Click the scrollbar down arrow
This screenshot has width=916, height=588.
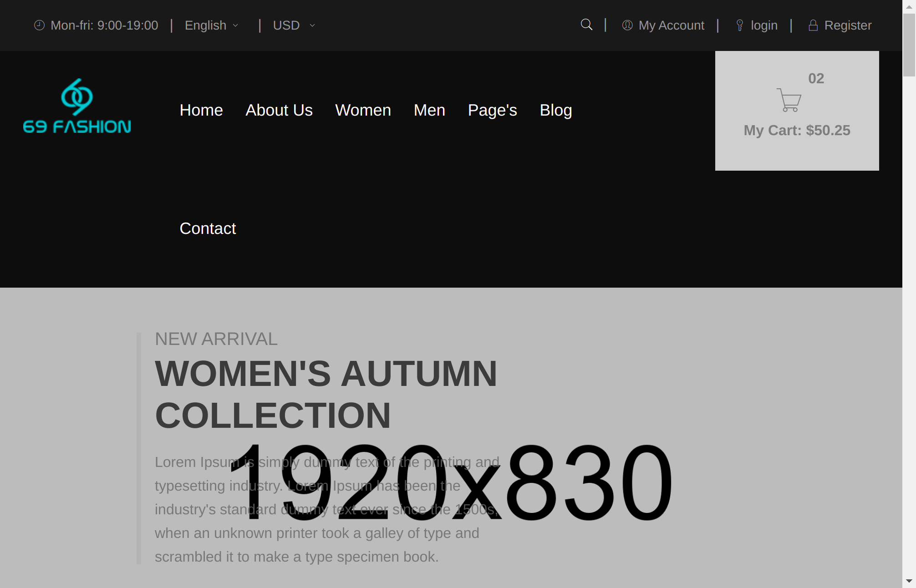point(909,581)
